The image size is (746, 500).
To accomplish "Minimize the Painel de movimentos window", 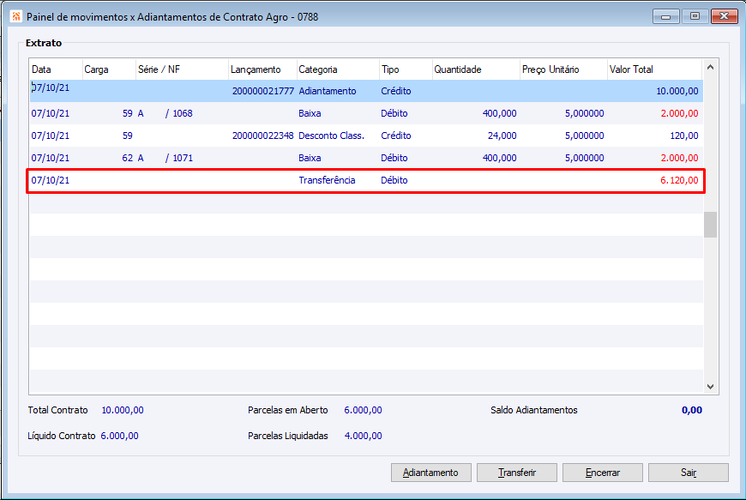I will pyautogui.click(x=666, y=17).
